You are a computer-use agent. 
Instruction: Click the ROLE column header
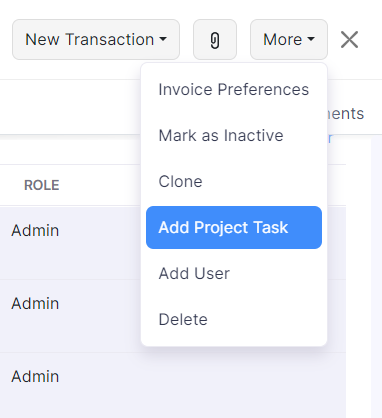[42, 185]
